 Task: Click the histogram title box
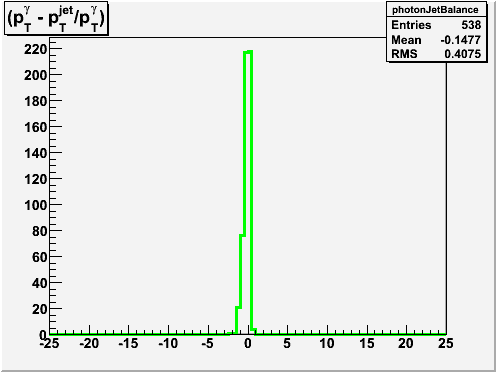[x=56, y=18]
